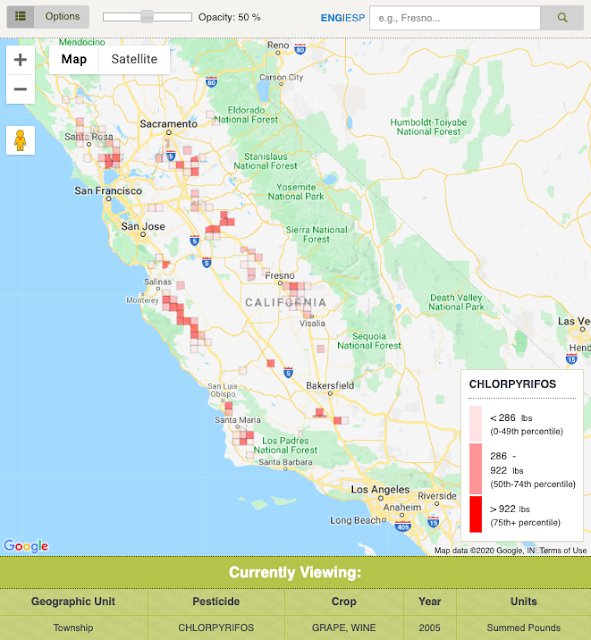Click the list icon beside Options

tap(20, 17)
